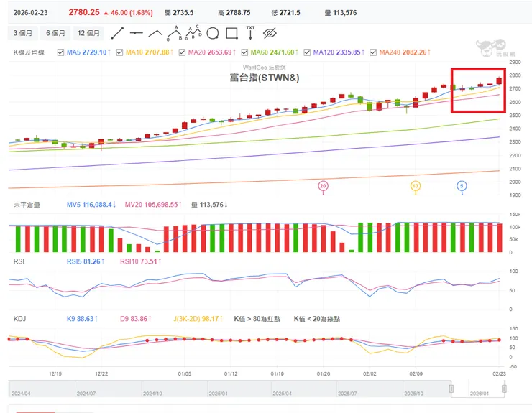Select the ABC wave drawing tool
532x413 pixels.
[x=175, y=33]
